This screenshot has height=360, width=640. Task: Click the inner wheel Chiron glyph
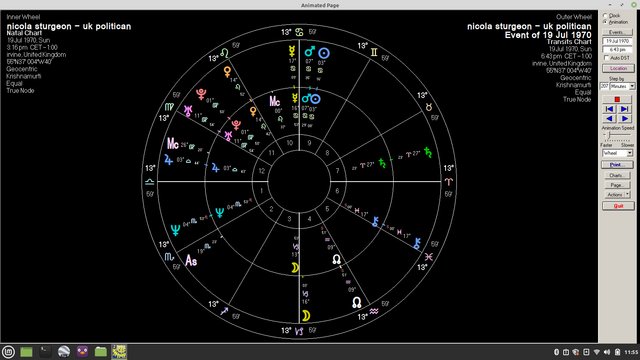point(375,222)
